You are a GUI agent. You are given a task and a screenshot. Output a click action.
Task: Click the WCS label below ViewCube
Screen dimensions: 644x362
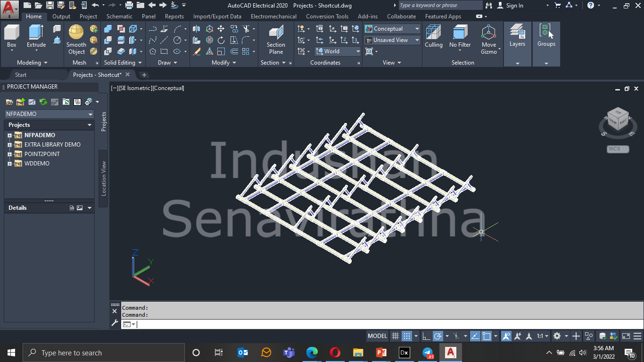pos(618,149)
